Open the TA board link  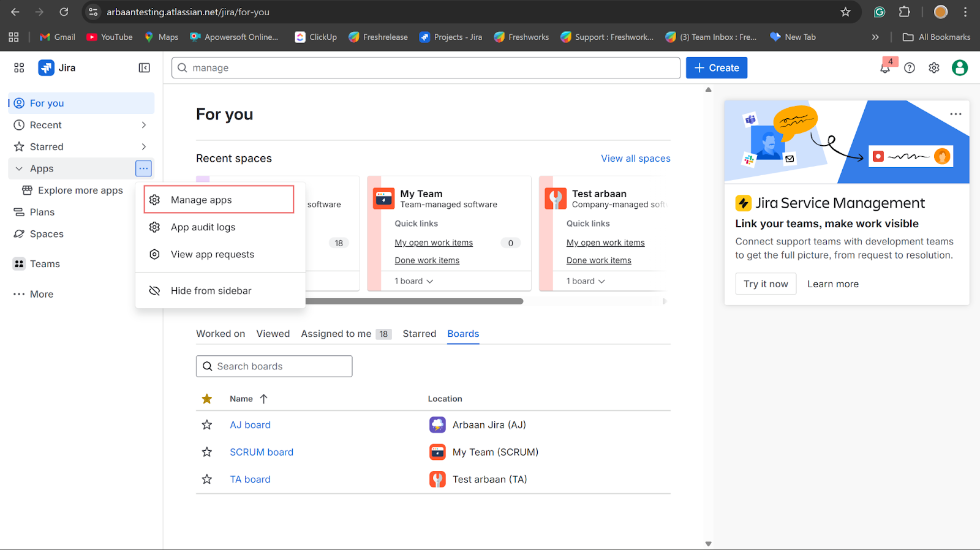click(x=250, y=480)
